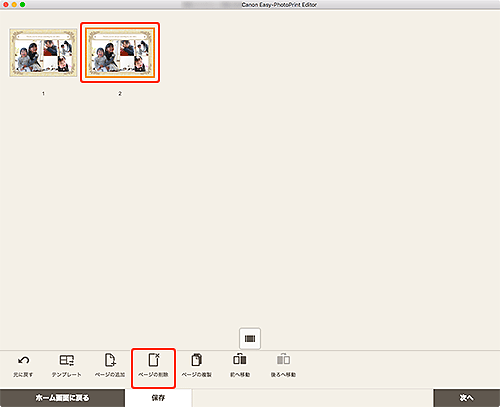Maximize the window with green button
Image resolution: width=500 pixels, height=407 pixels.
pos(22,5)
